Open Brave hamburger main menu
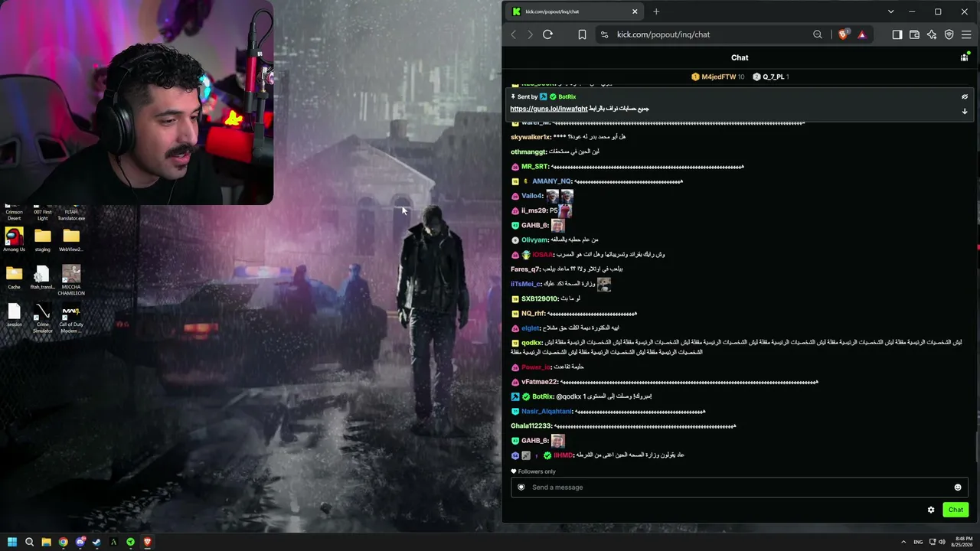The width and height of the screenshot is (980, 551). (966, 34)
